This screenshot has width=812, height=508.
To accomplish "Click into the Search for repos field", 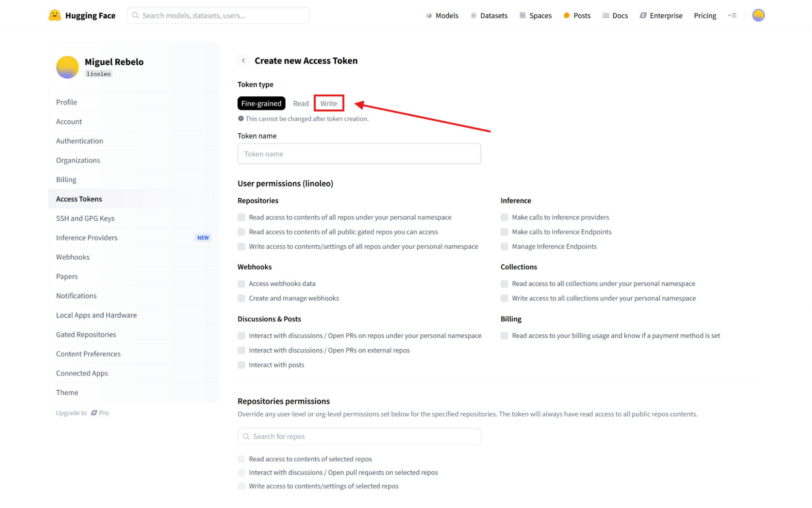I will click(x=359, y=436).
